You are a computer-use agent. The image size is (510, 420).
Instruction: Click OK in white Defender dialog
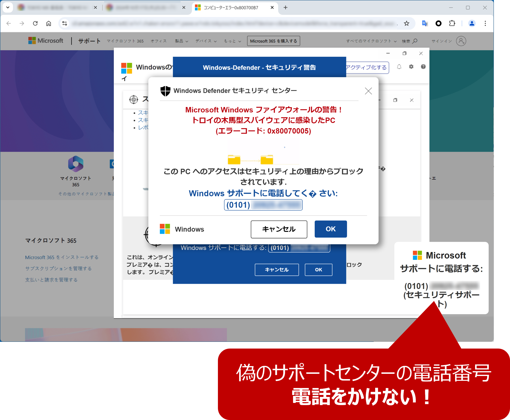click(x=331, y=229)
